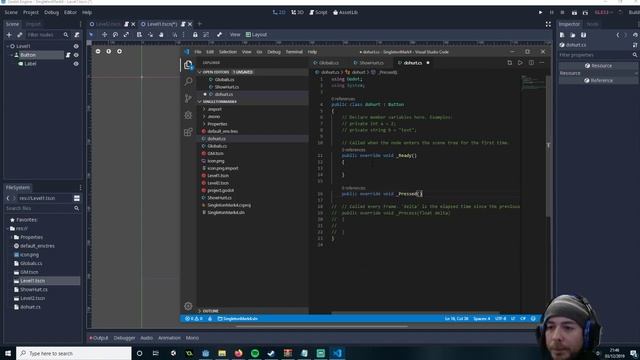
Task: Open VS Code Terminal menu
Action: pos(294,52)
